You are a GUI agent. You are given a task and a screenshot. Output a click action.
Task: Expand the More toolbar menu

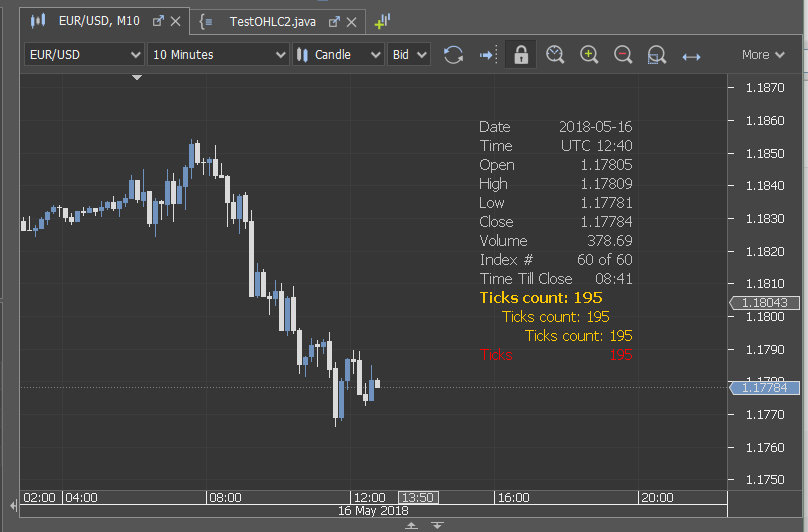coord(763,55)
